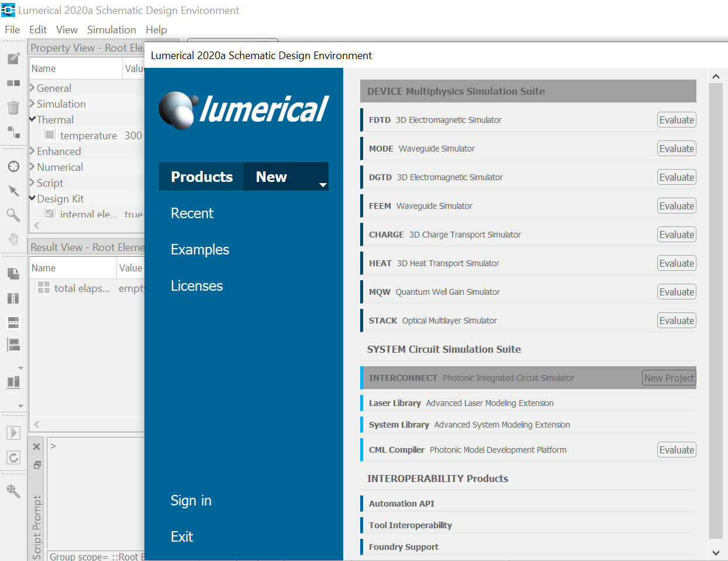Open the Licenses section
Screen dimensions: 728x561
tap(196, 286)
